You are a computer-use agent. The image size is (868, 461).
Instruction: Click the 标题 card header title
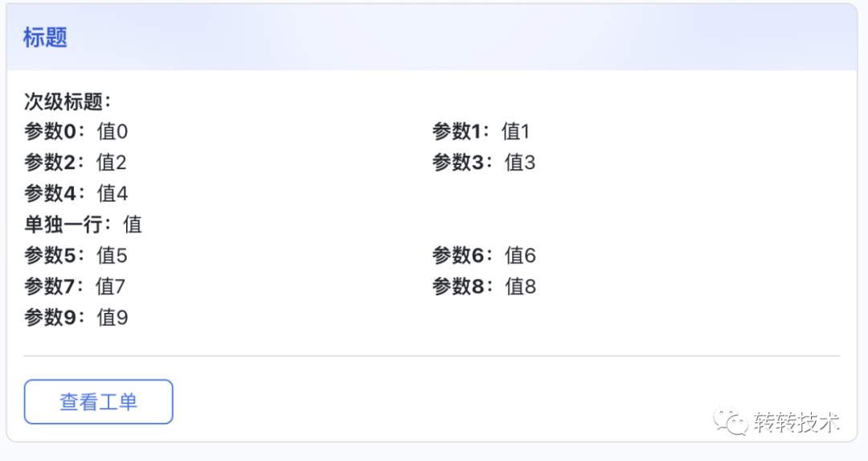pyautogui.click(x=45, y=38)
